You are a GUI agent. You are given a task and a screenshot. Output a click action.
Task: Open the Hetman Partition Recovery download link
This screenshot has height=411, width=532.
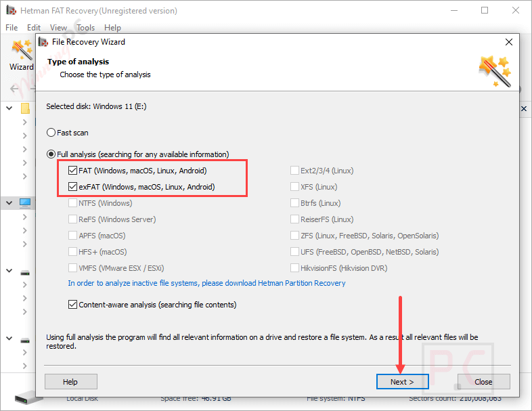click(x=206, y=283)
